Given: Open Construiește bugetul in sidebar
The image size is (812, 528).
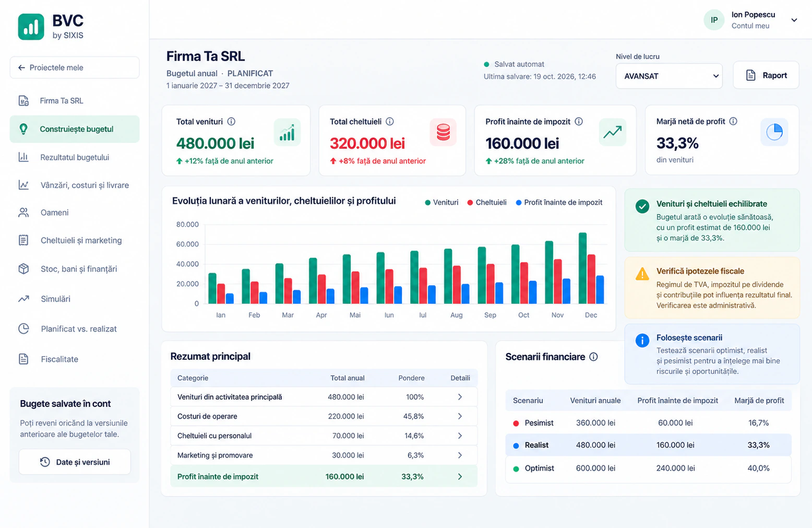Looking at the screenshot, I should click(x=75, y=129).
